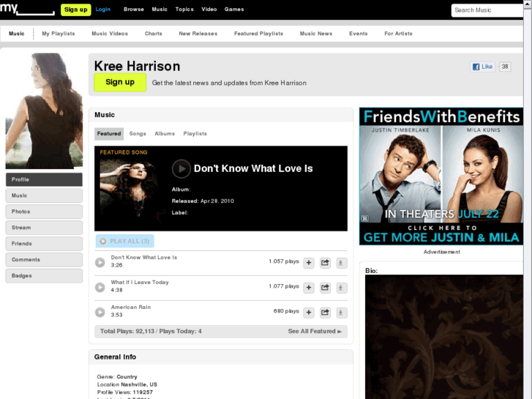Open Friends in the sidebar
Image resolution: width=532 pixels, height=399 pixels.
[44, 244]
